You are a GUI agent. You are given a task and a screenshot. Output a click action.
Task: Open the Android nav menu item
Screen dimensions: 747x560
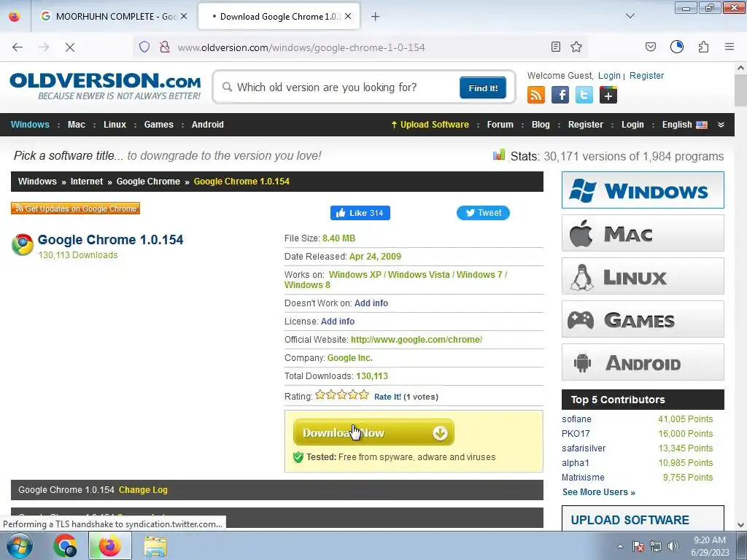pyautogui.click(x=208, y=125)
